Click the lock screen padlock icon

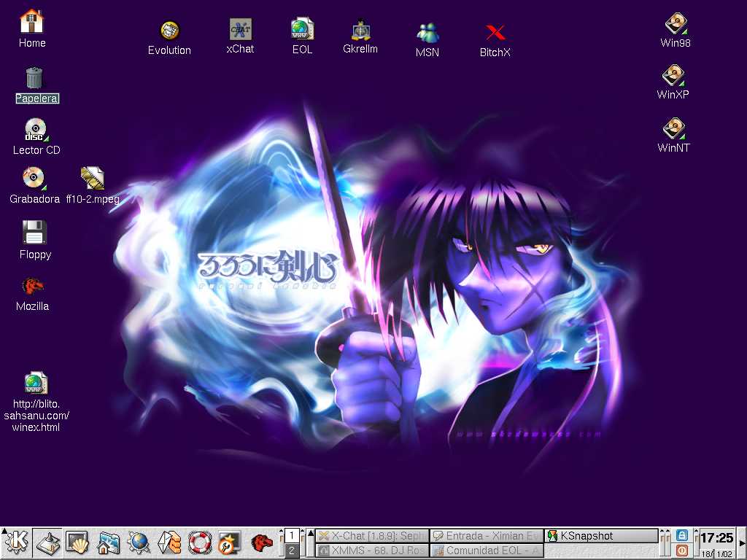click(682, 535)
